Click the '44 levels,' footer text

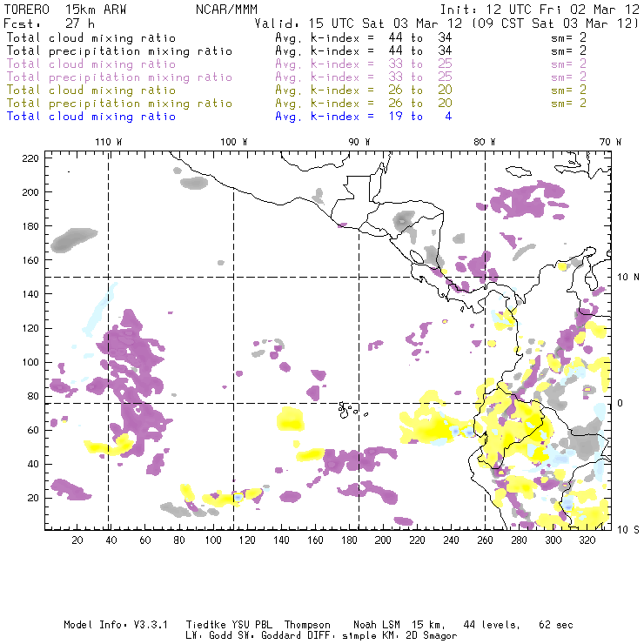492,625
